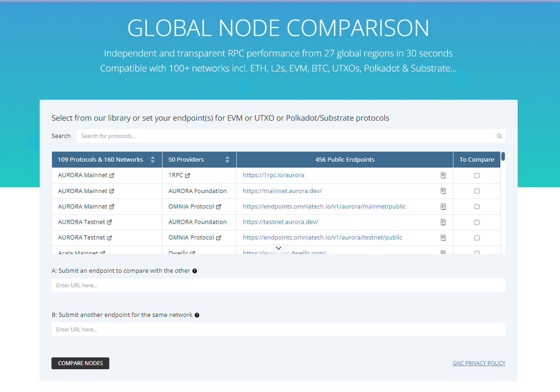Image resolution: width=560 pixels, height=392 pixels.
Task: Copy the mainnet.aurora.dev endpoint URL
Action: (x=443, y=191)
